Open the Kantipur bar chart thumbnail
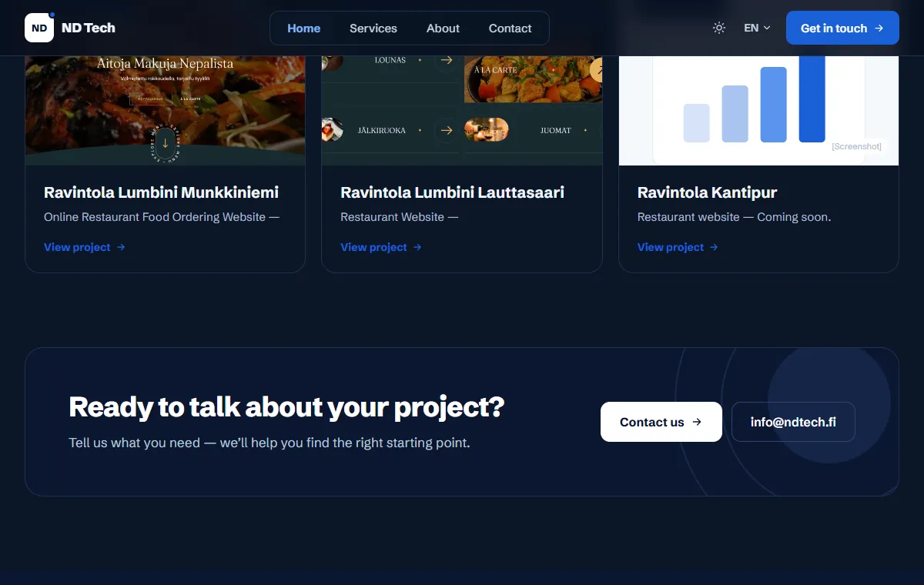The width and height of the screenshot is (924, 585). click(758, 110)
